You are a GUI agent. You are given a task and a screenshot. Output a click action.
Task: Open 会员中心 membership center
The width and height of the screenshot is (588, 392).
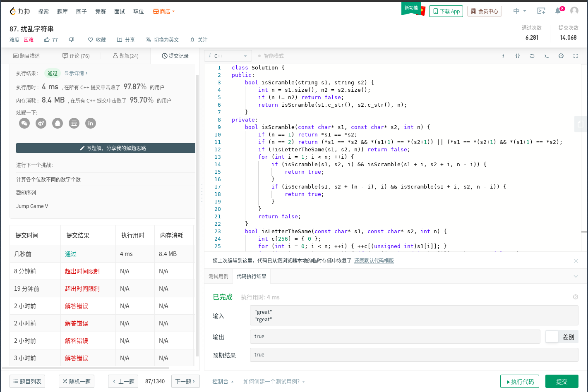pyautogui.click(x=485, y=11)
